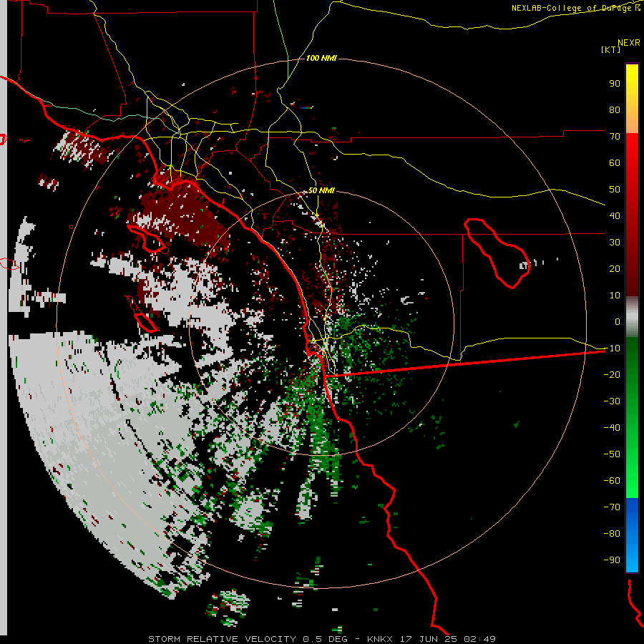
Task: Click the 0.5 DEG elevation text
Action: click(326, 639)
